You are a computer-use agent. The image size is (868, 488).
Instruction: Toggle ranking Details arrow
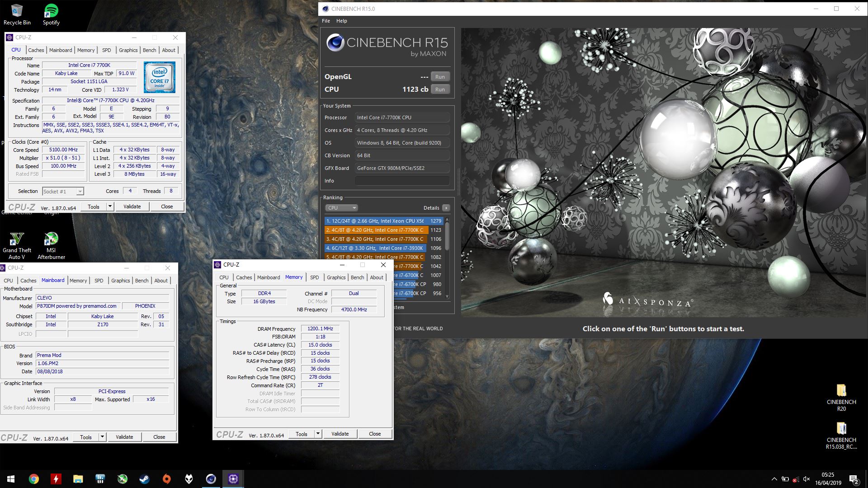tap(446, 208)
